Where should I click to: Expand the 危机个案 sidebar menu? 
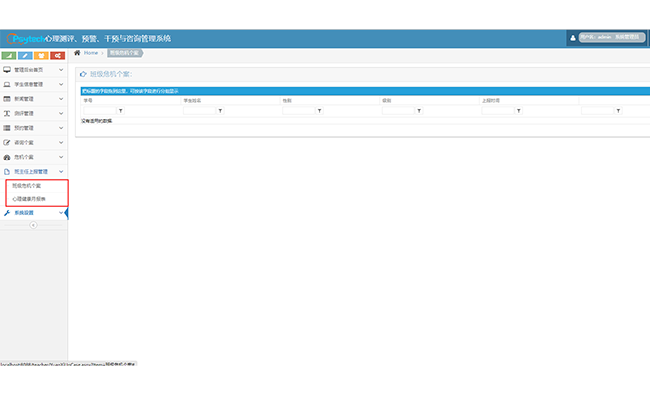[34, 157]
